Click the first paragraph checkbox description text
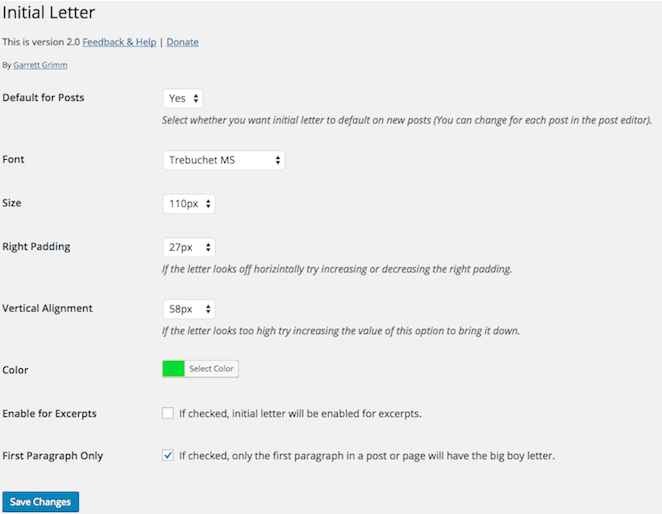This screenshot has width=662, height=514. click(x=366, y=456)
